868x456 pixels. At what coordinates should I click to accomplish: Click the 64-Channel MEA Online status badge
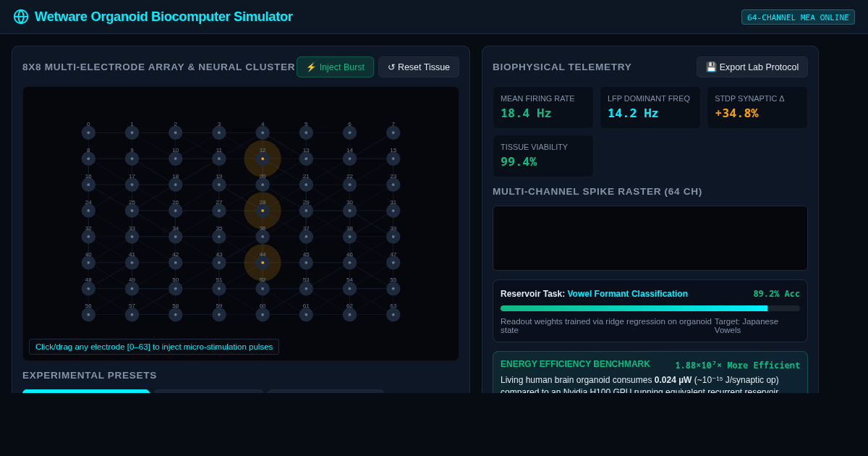(798, 17)
